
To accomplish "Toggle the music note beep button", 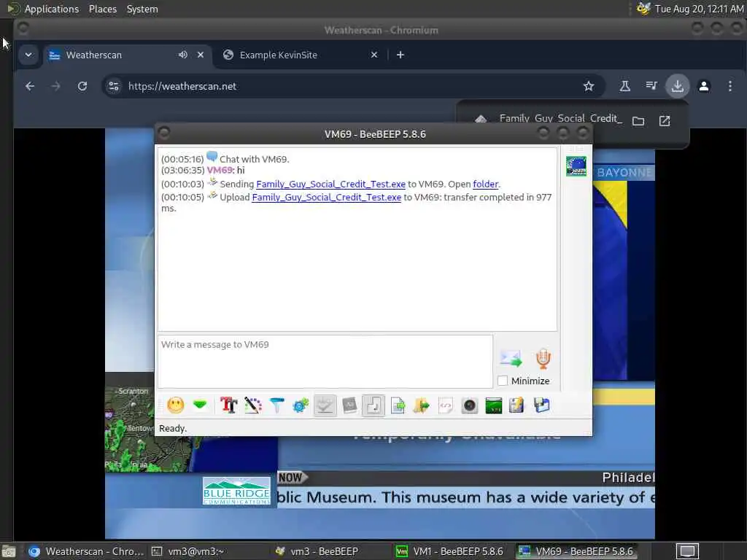I will [x=373, y=405].
